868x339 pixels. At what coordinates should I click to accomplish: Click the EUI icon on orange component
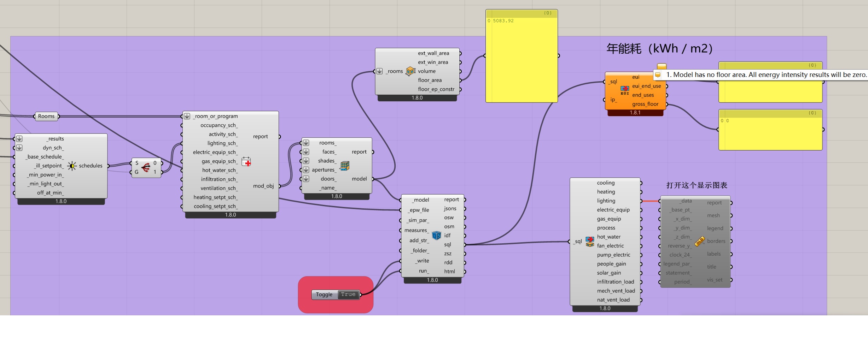625,90
